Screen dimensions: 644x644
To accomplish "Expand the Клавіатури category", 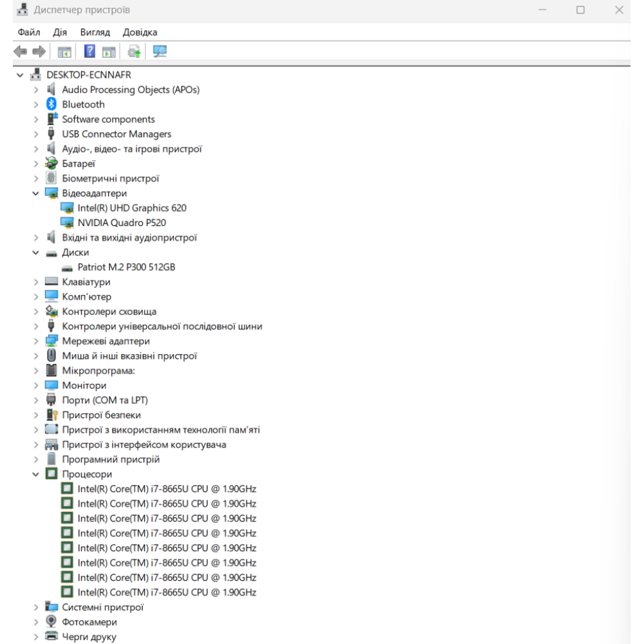I will pyautogui.click(x=37, y=282).
